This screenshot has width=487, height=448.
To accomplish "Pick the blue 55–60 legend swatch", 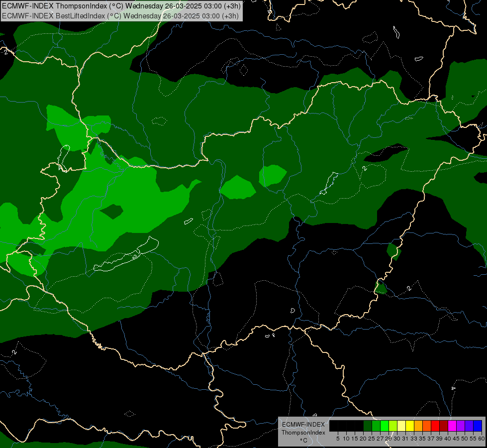I will 478,426.
